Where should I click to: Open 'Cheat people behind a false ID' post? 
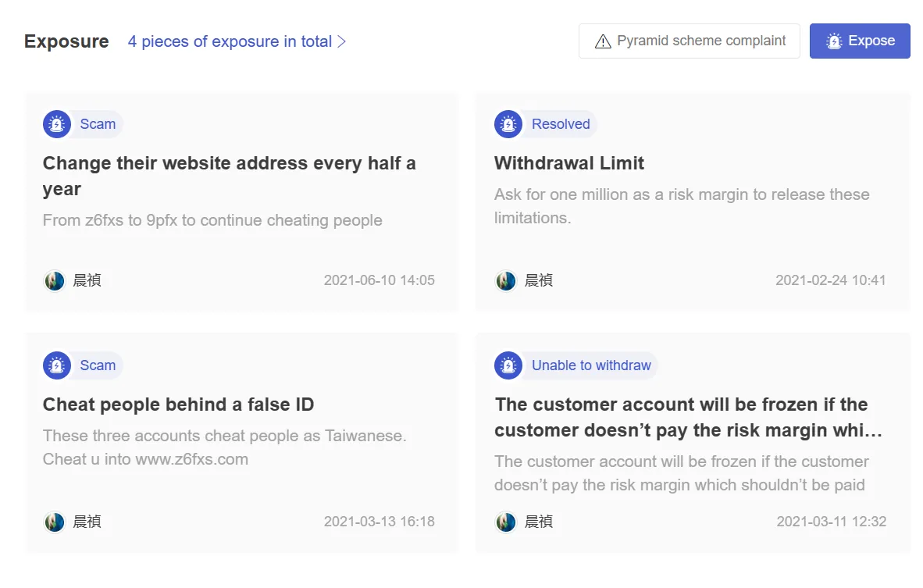pos(178,404)
